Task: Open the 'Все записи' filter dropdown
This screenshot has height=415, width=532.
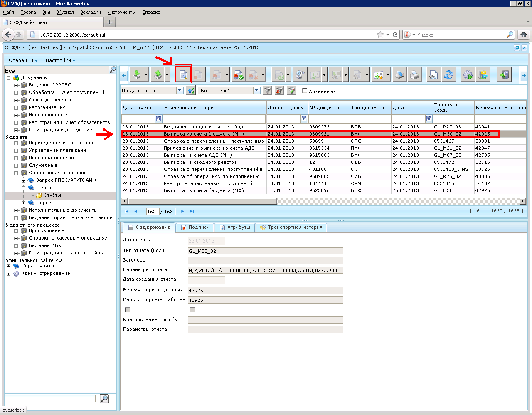Action: [x=257, y=90]
